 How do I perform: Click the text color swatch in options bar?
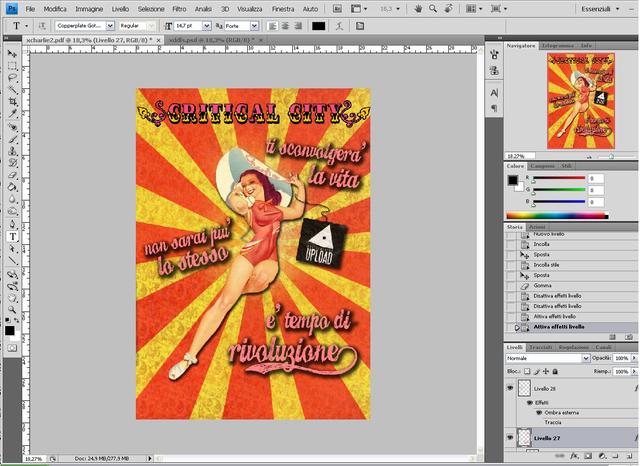coord(318,26)
